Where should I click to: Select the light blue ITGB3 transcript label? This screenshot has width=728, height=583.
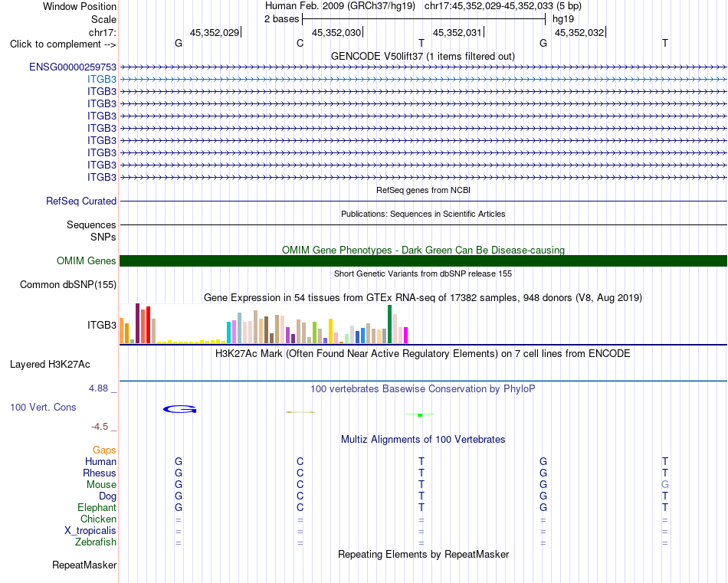pyautogui.click(x=102, y=80)
